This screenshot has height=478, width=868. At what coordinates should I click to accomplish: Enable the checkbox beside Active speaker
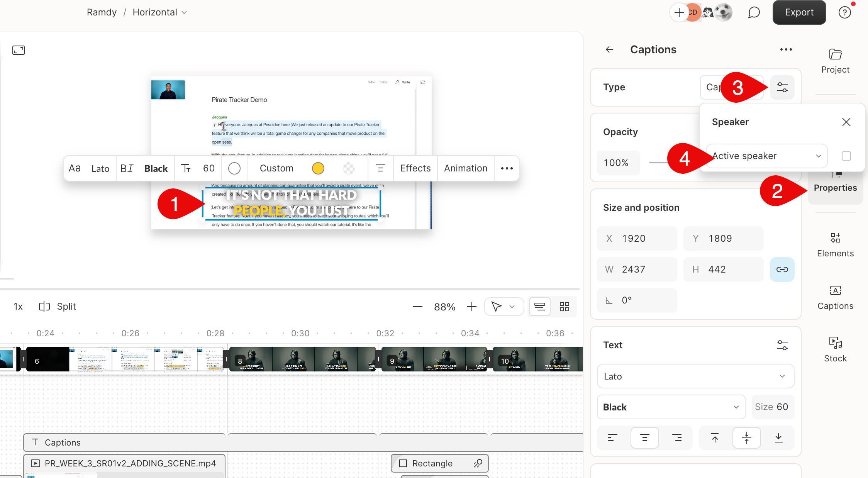coord(846,156)
